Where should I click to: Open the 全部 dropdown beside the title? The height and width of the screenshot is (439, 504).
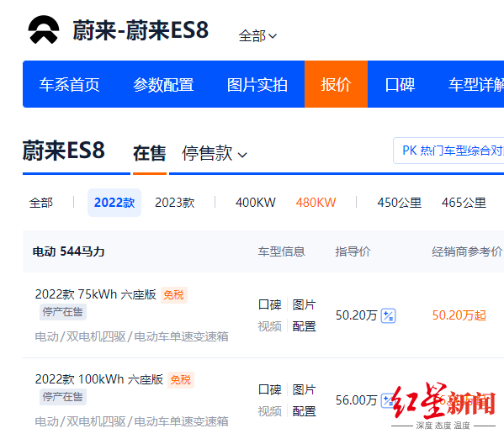coord(257,35)
